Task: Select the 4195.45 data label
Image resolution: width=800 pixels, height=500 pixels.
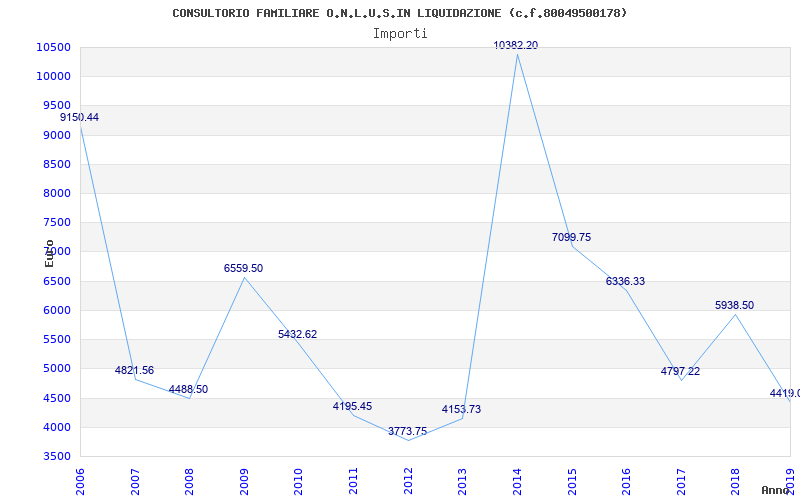Action: (353, 407)
